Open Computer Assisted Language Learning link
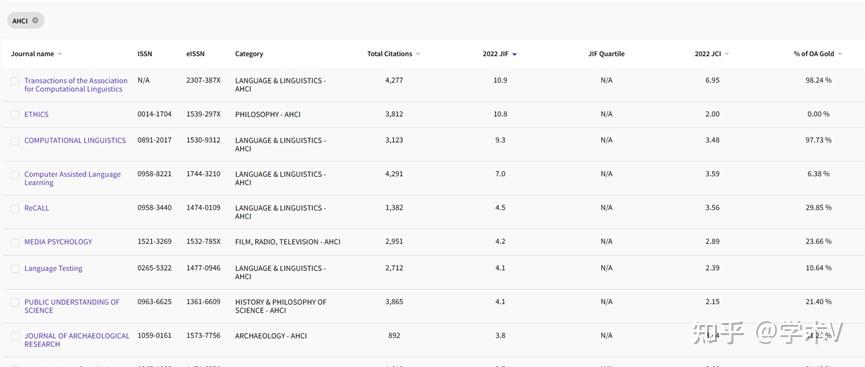This screenshot has height=367, width=865. click(x=72, y=178)
